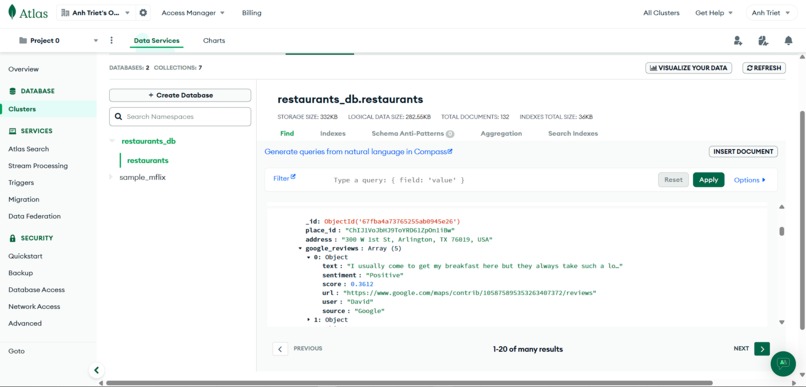This screenshot has width=806, height=387.
Task: Click the Create Database button
Action: (x=180, y=95)
